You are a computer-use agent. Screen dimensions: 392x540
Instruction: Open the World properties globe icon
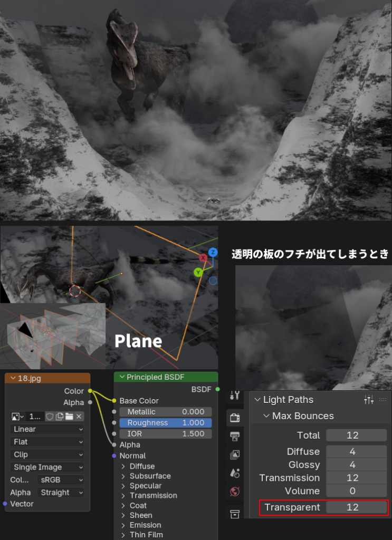point(235,491)
